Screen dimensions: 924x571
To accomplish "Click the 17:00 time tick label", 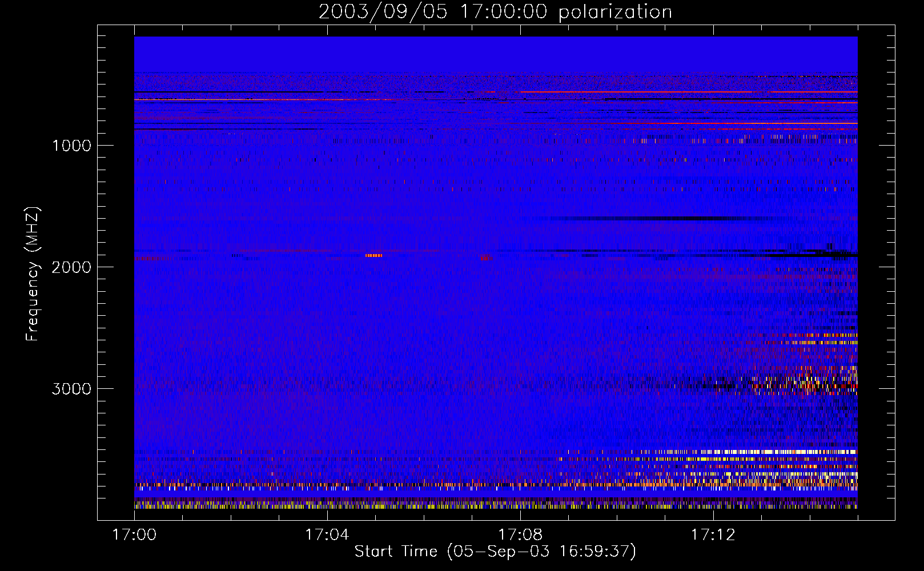I will [134, 535].
